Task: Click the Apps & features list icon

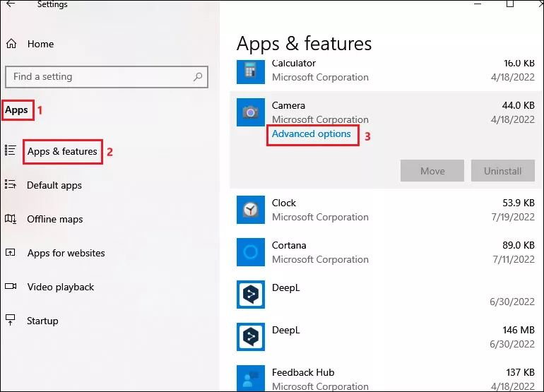Action: point(10,150)
